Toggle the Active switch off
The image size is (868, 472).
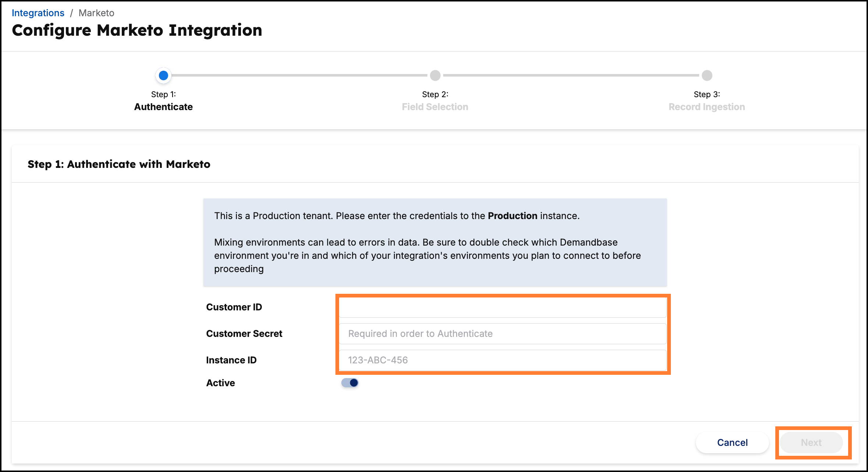click(350, 383)
